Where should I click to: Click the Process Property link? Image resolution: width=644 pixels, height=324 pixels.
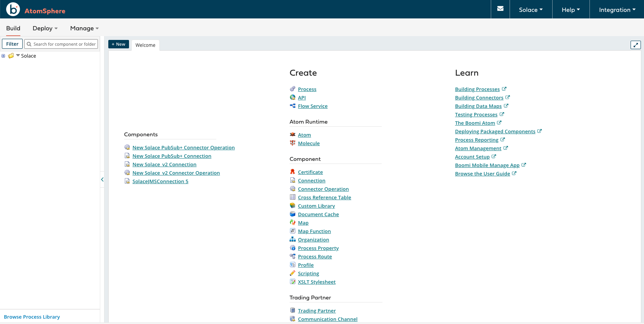click(x=318, y=248)
